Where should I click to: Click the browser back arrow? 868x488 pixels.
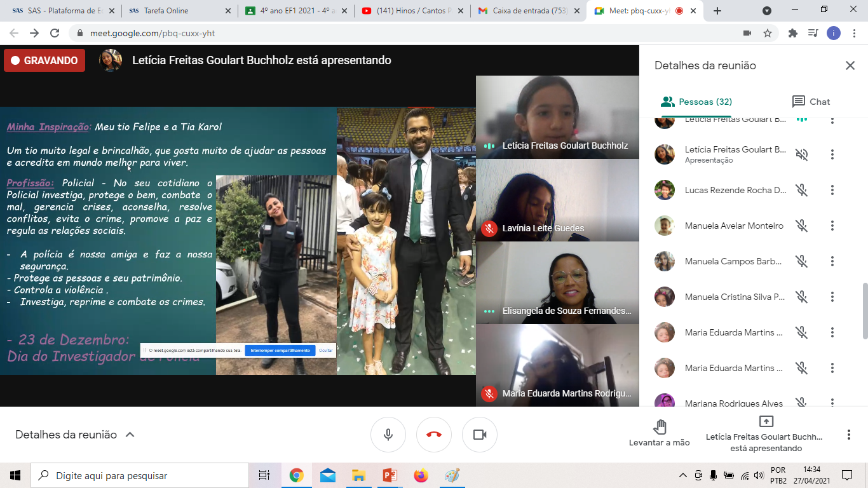point(14,33)
